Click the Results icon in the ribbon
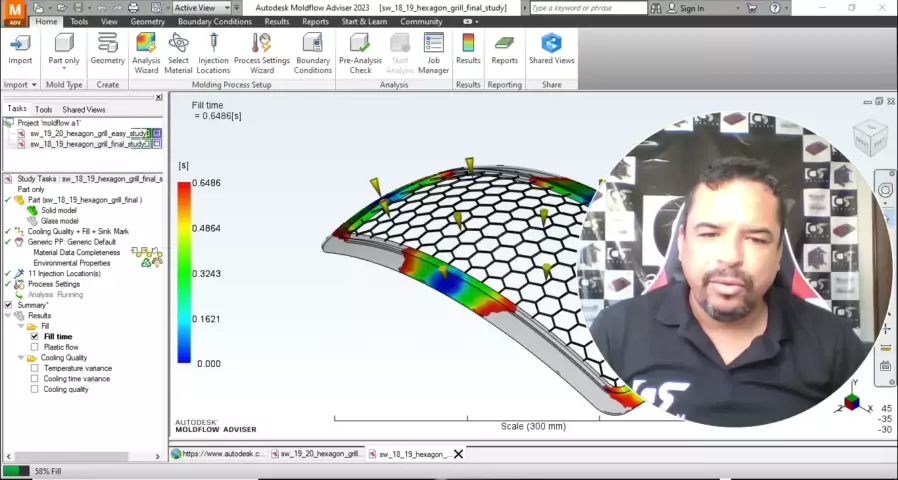Screen dimensions: 898x480 (x=468, y=44)
